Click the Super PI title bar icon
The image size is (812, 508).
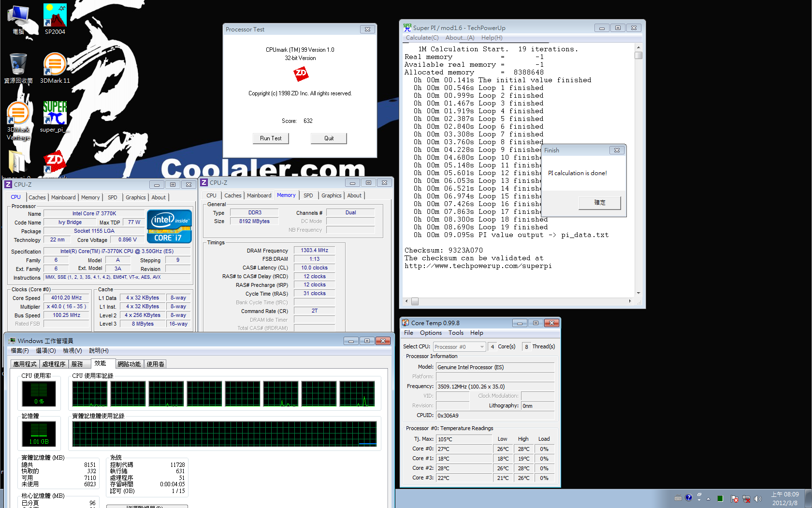pyautogui.click(x=407, y=28)
